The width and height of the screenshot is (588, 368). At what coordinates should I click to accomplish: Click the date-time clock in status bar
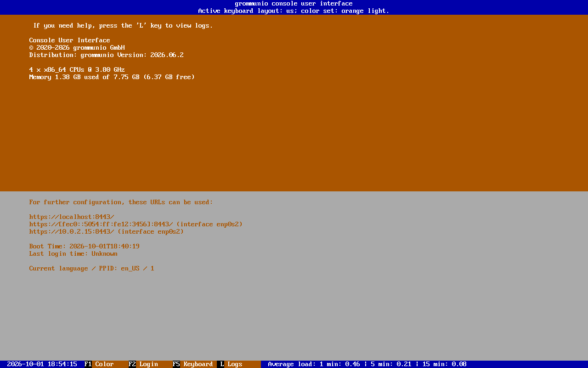click(42, 364)
